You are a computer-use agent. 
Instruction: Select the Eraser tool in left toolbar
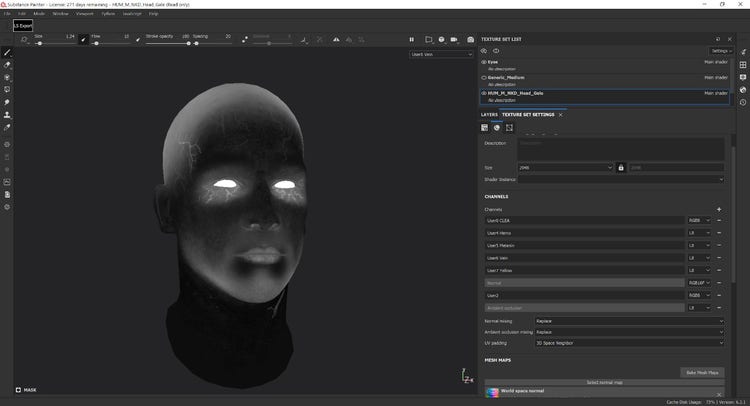(x=7, y=65)
